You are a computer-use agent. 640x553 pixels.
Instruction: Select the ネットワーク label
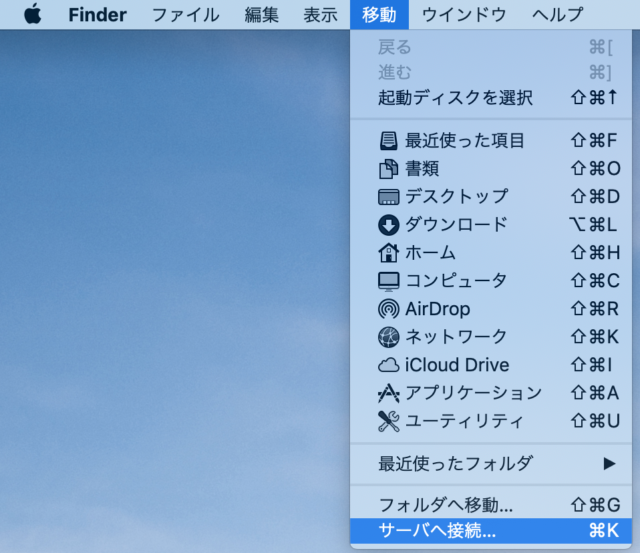456,337
